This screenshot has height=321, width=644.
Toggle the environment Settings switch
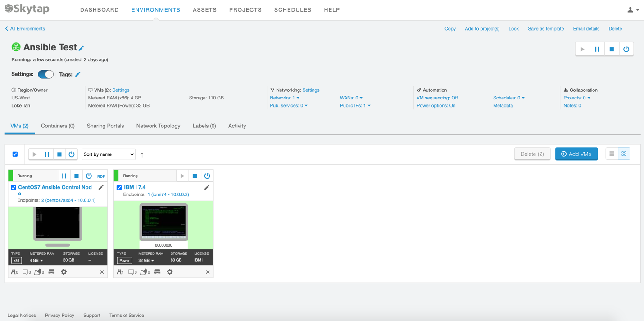pos(45,74)
